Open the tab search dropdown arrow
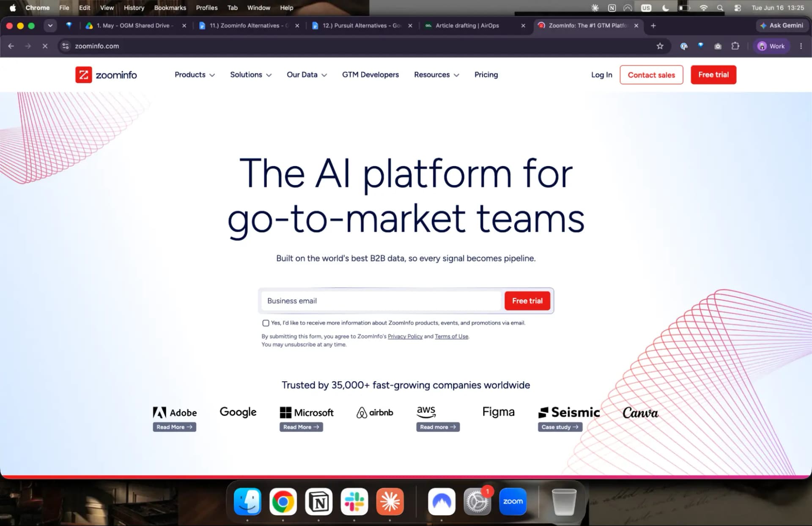This screenshot has width=812, height=526. pyautogui.click(x=50, y=26)
